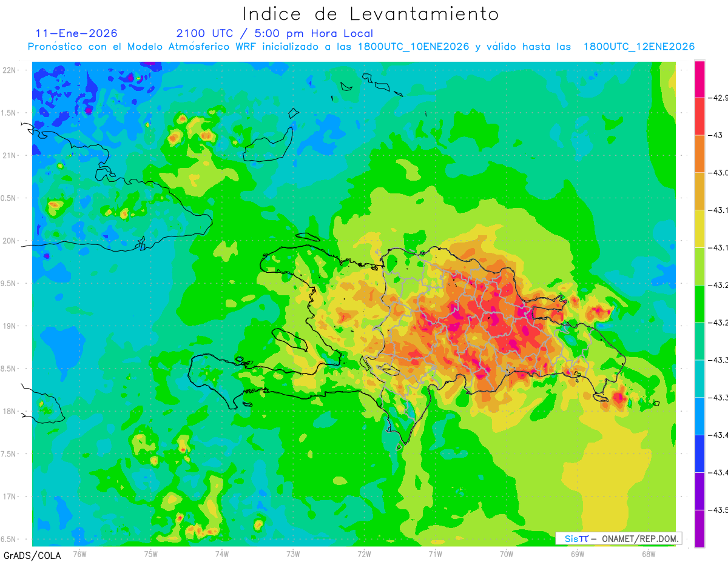This screenshot has height=562, width=728.
Task: Click the '21N' latitude label
Action: pyautogui.click(x=10, y=156)
